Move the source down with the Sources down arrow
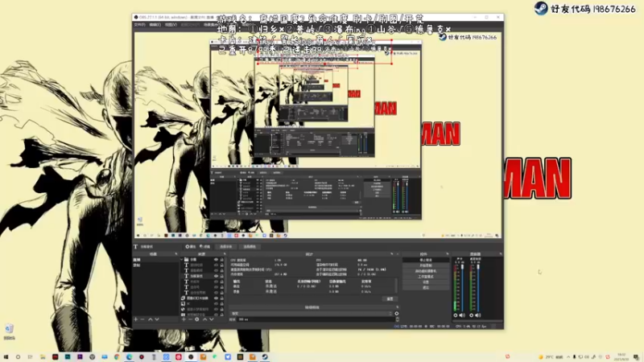 click(211, 319)
